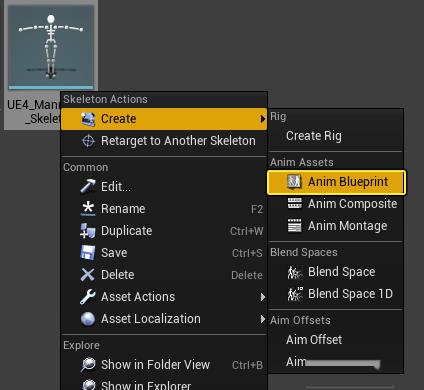Click the Anim Composite icon
Viewport: 424px width, 390px height.
pyautogui.click(x=294, y=203)
